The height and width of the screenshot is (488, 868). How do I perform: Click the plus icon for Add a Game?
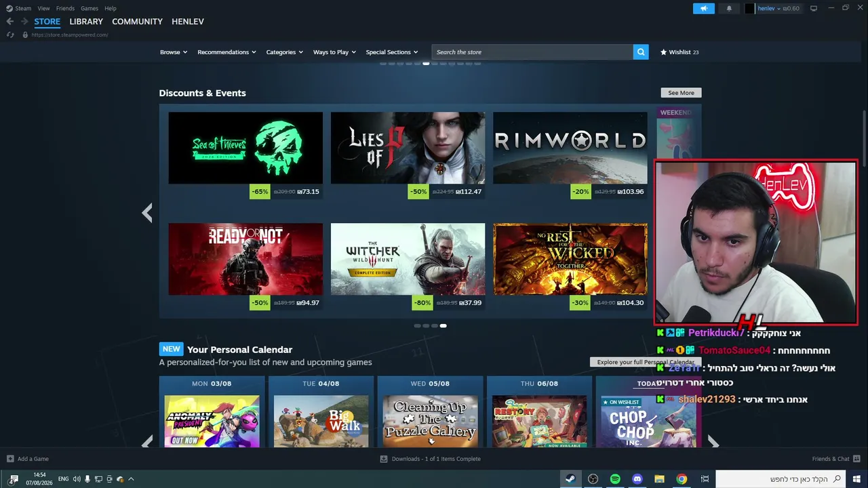(x=10, y=459)
